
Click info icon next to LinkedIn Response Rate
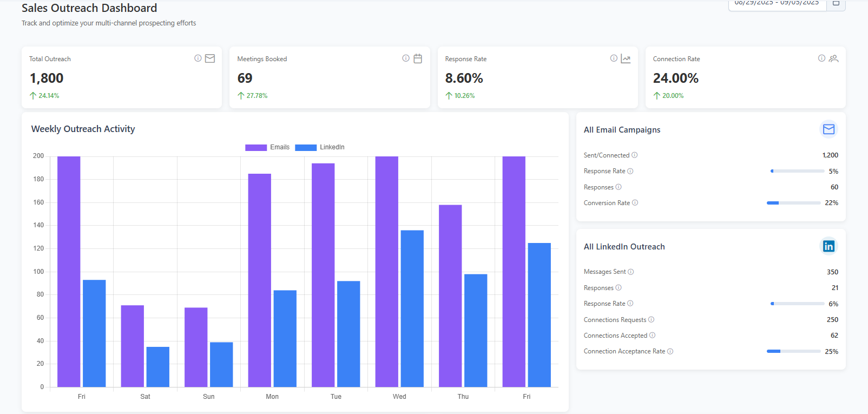(630, 304)
